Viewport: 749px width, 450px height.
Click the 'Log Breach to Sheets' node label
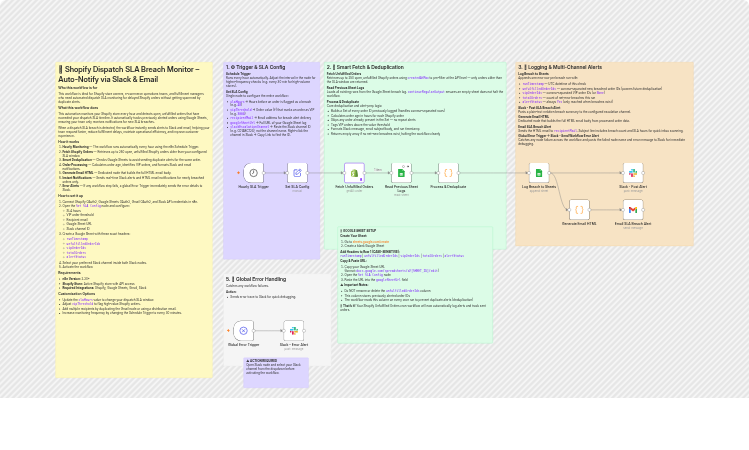click(x=539, y=187)
